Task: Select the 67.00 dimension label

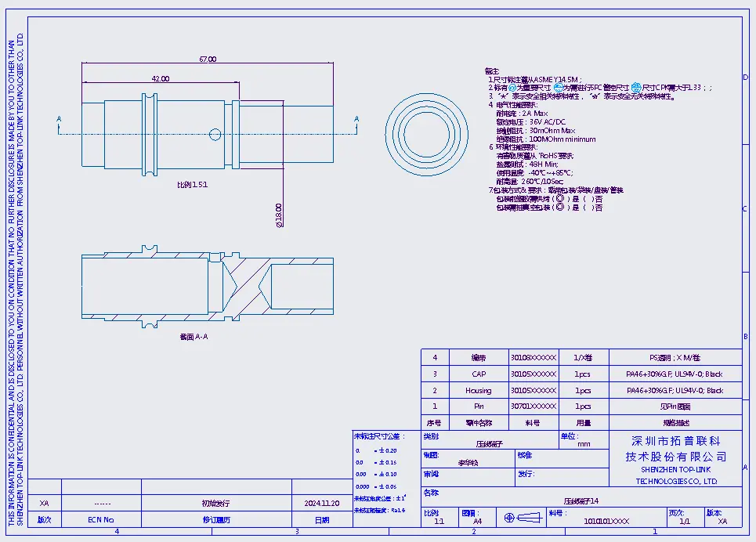Action: click(x=208, y=59)
